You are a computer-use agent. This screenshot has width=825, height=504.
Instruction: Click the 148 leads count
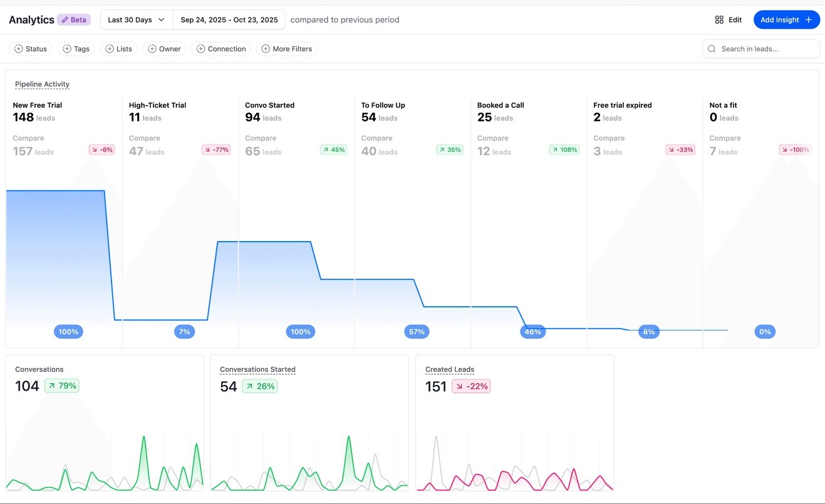[34, 117]
